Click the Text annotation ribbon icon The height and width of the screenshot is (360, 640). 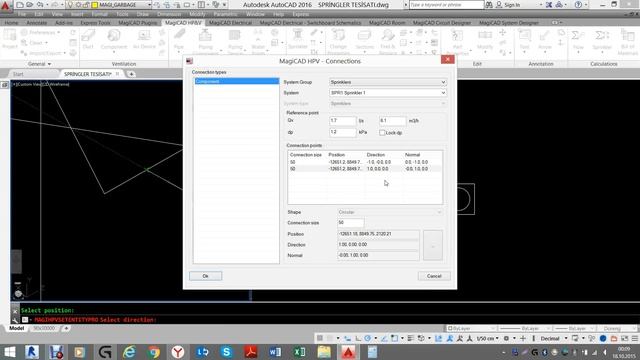(524, 40)
